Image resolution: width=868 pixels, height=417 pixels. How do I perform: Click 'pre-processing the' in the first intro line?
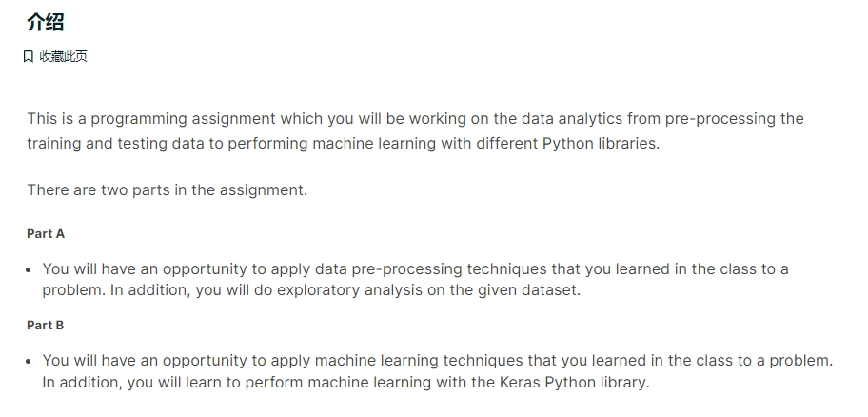(x=735, y=119)
